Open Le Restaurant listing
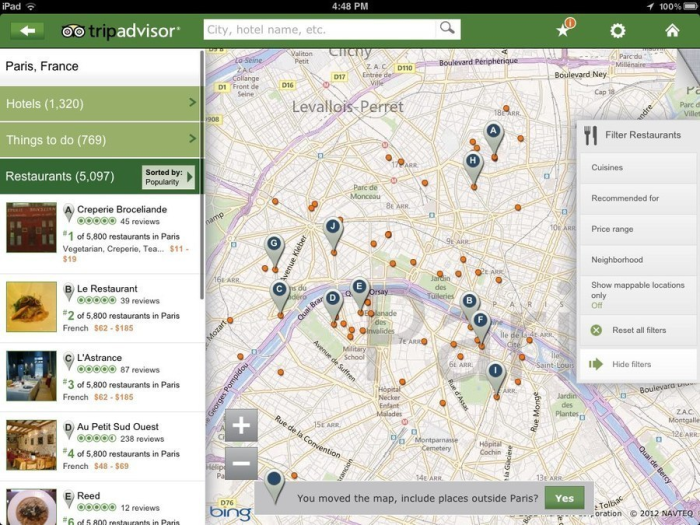This screenshot has width=700, height=525. click(x=100, y=308)
